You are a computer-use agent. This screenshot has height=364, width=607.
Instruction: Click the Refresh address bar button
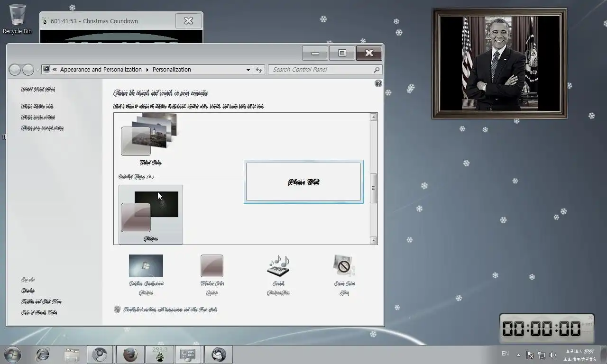(259, 70)
